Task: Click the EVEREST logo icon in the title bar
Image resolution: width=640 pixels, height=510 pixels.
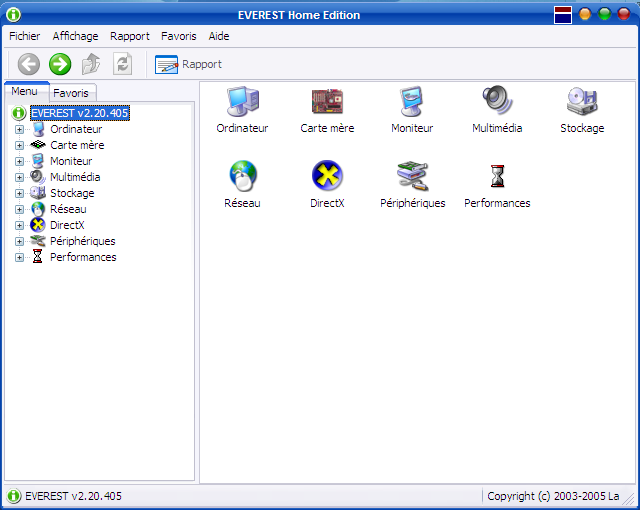Action: coord(13,15)
